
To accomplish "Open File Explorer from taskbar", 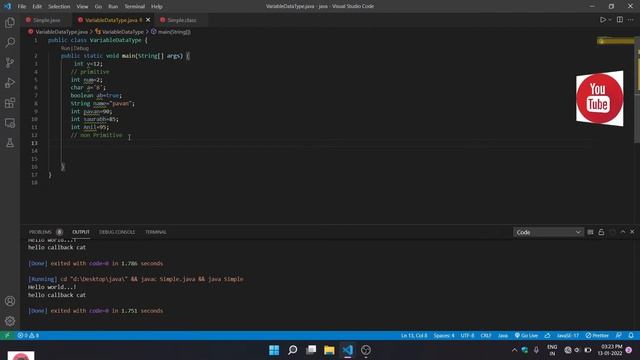I will [329, 350].
